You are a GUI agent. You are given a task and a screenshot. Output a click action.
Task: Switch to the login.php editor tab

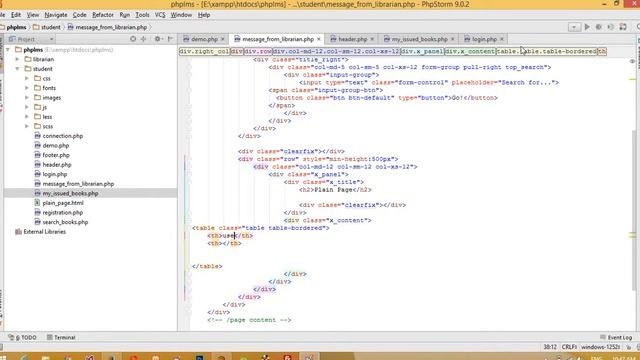(x=484, y=39)
